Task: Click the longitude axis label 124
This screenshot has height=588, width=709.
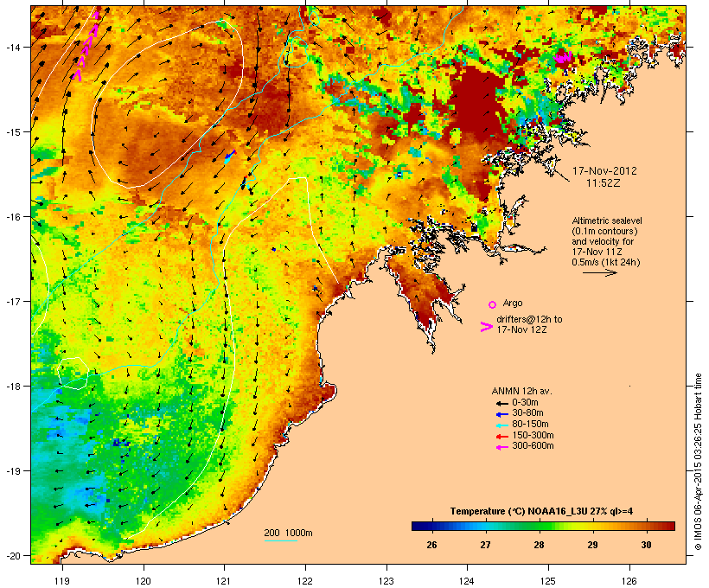Action: (467, 581)
